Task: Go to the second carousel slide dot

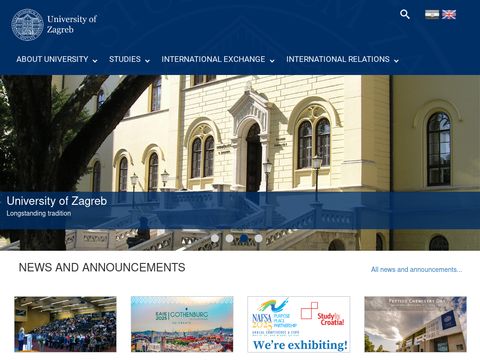Action: pos(229,238)
